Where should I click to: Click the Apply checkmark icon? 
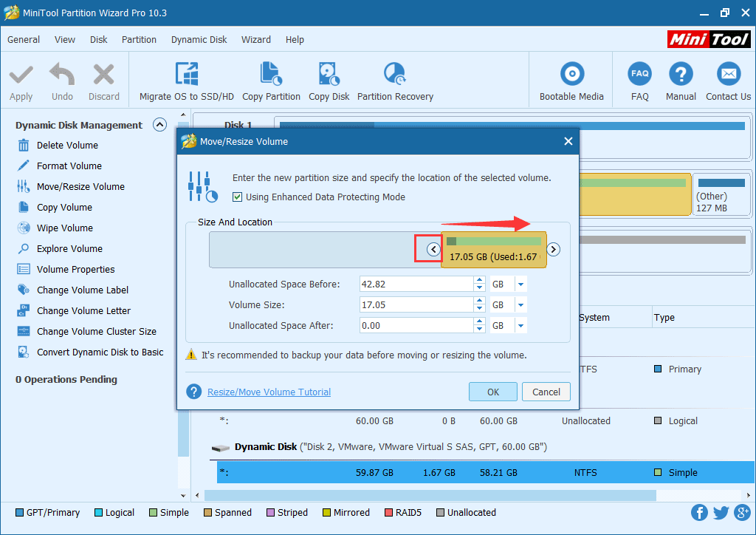[x=21, y=75]
